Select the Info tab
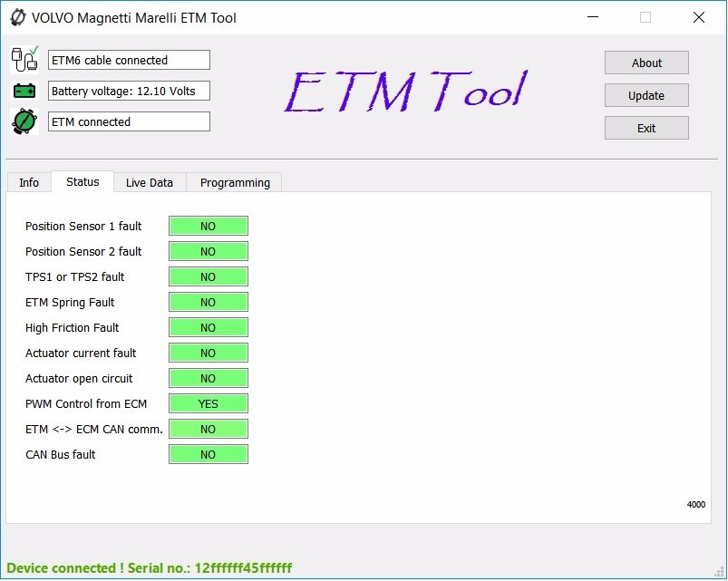 tap(28, 182)
